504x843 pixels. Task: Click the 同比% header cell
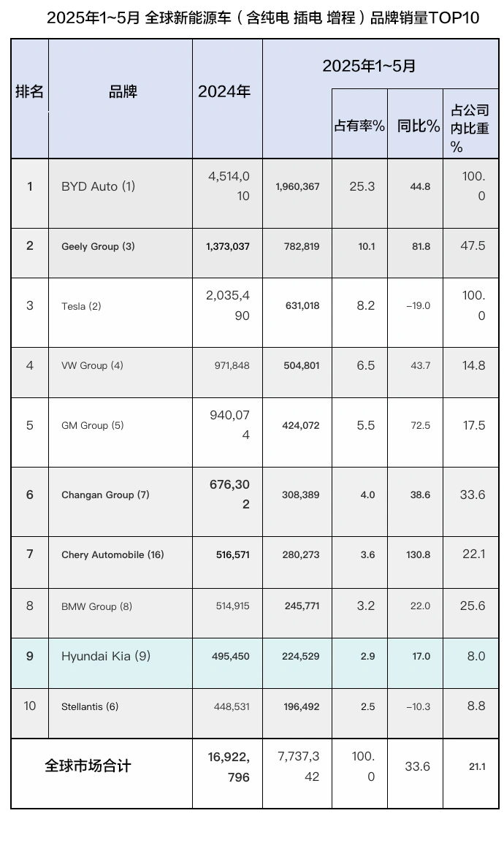(416, 124)
